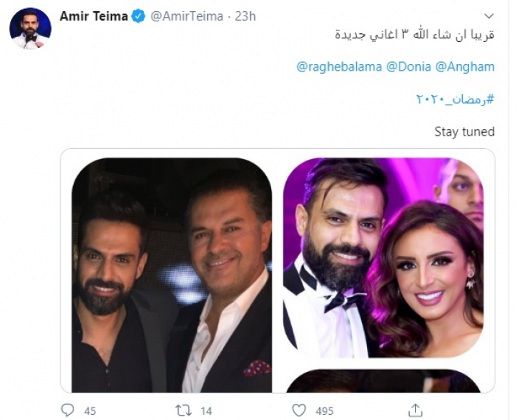Open the @raghebalama mention
This screenshot has width=516, height=420.
(339, 67)
